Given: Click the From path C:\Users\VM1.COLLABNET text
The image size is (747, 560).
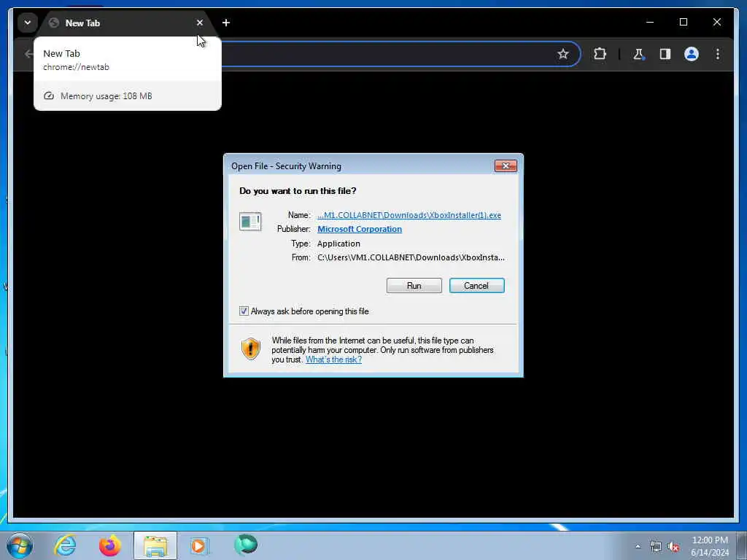Looking at the screenshot, I should (x=411, y=257).
